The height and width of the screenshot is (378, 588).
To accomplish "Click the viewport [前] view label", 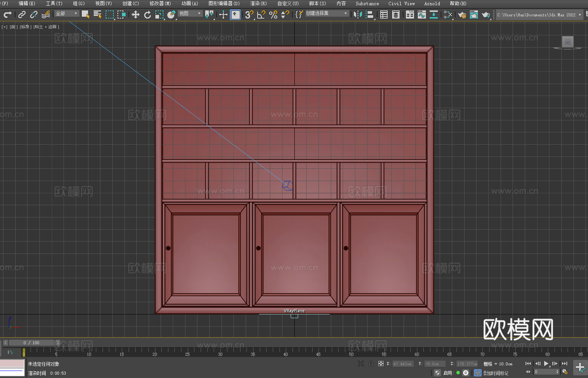I will pos(14,27).
